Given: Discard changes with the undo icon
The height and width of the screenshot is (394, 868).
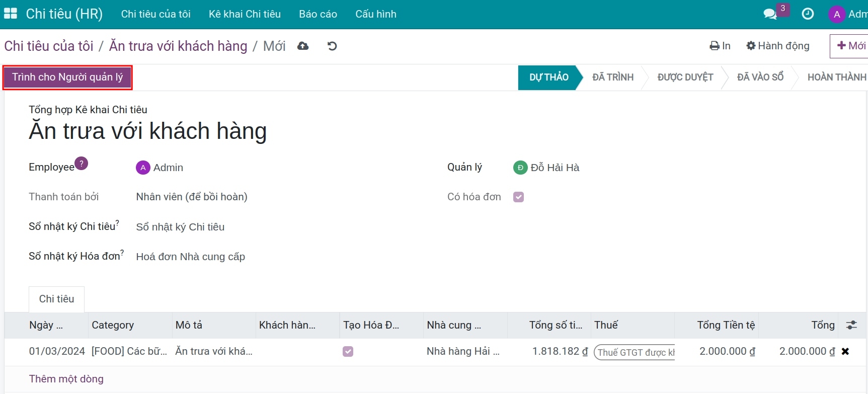Looking at the screenshot, I should 332,46.
